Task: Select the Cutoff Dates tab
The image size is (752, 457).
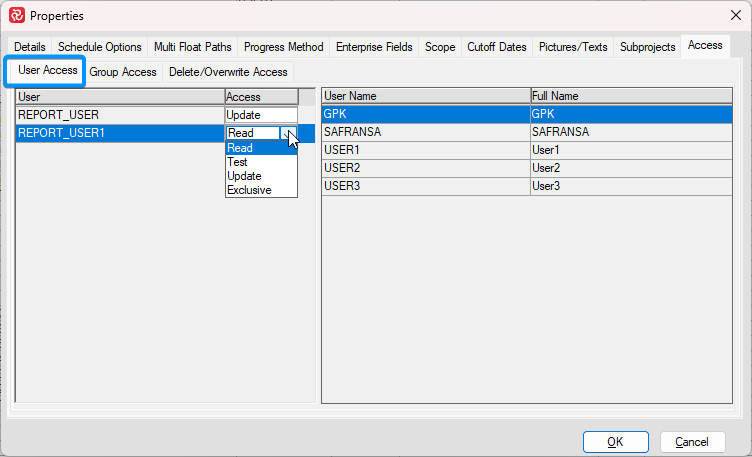Action: 496,47
